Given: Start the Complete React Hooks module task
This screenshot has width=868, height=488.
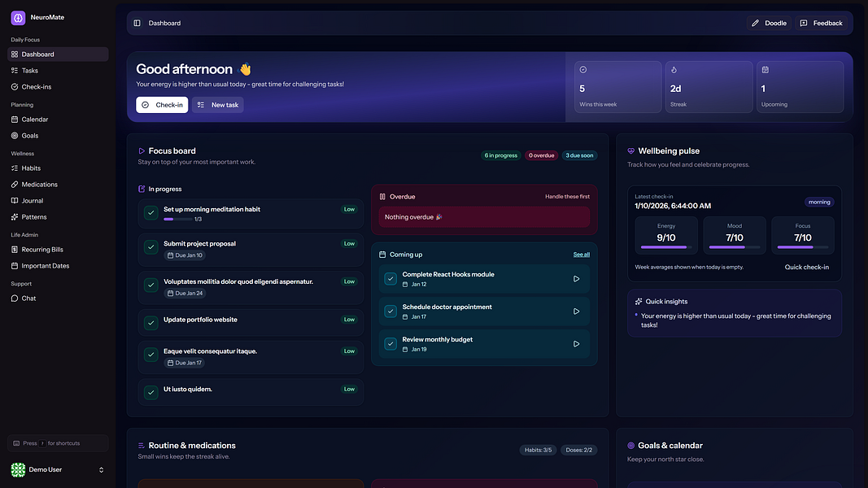Looking at the screenshot, I should pyautogui.click(x=576, y=279).
